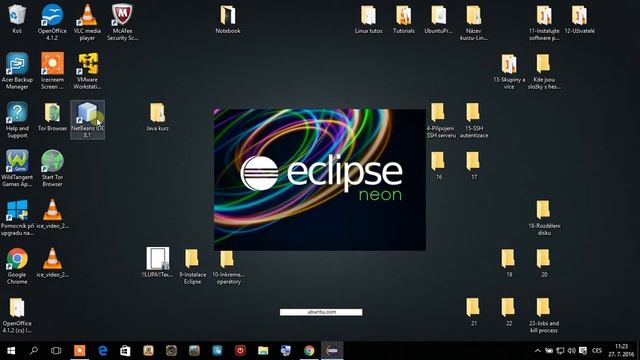The image size is (640, 360).
Task: Click the red power icon in taskbar
Action: 240,351
